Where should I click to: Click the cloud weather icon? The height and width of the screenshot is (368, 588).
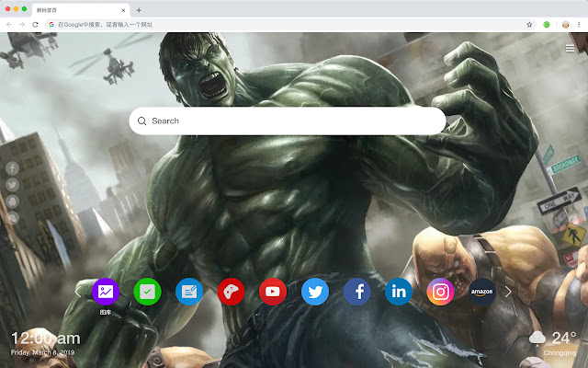pos(537,338)
